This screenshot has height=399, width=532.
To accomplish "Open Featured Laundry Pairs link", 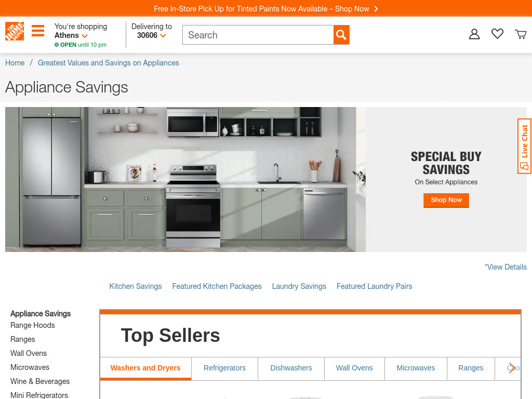I will pyautogui.click(x=374, y=286).
